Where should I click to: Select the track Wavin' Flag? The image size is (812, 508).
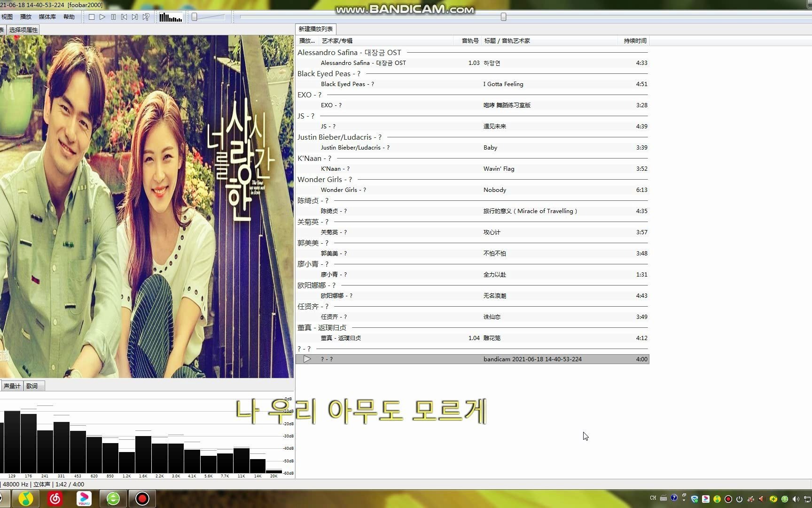coord(472,169)
